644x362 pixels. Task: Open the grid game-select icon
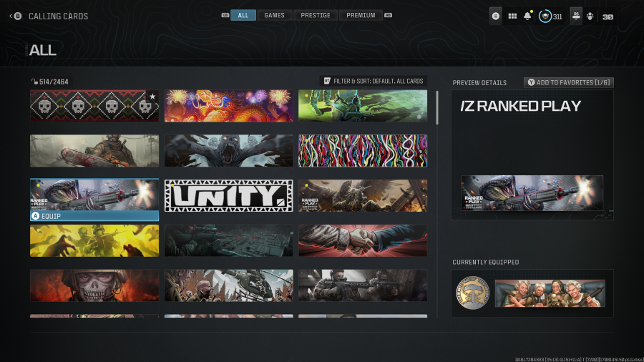point(512,16)
